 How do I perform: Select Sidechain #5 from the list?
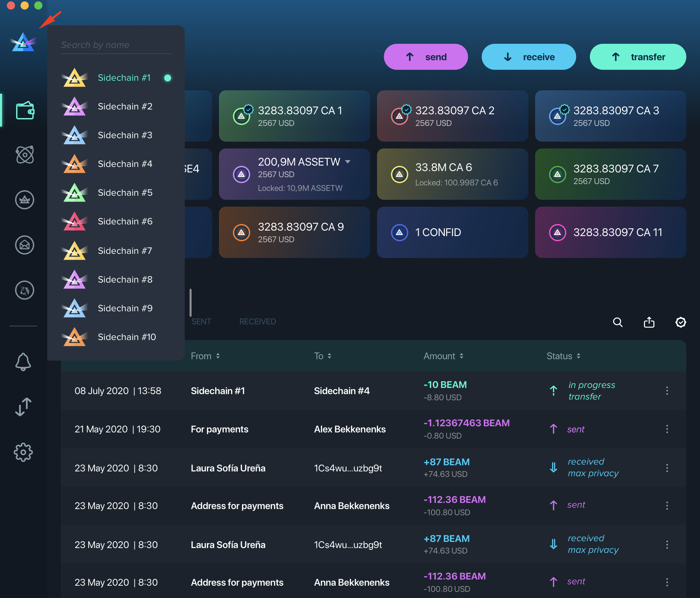point(125,193)
